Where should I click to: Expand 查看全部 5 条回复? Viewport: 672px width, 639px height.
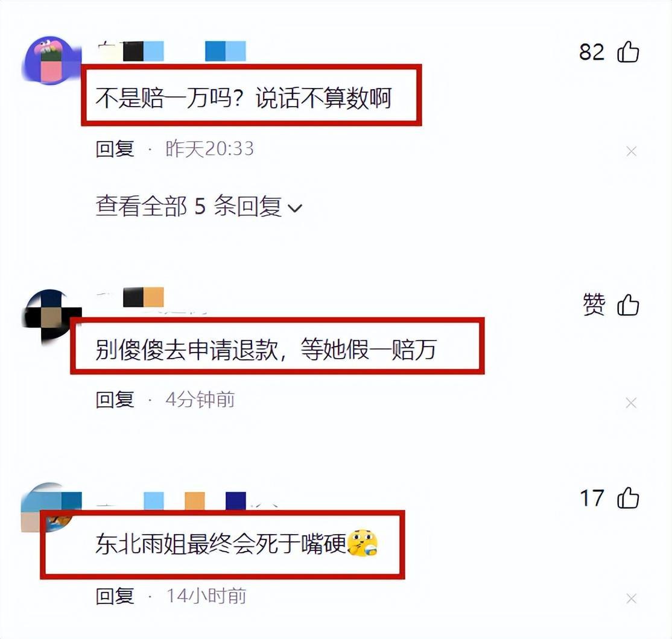point(199,206)
